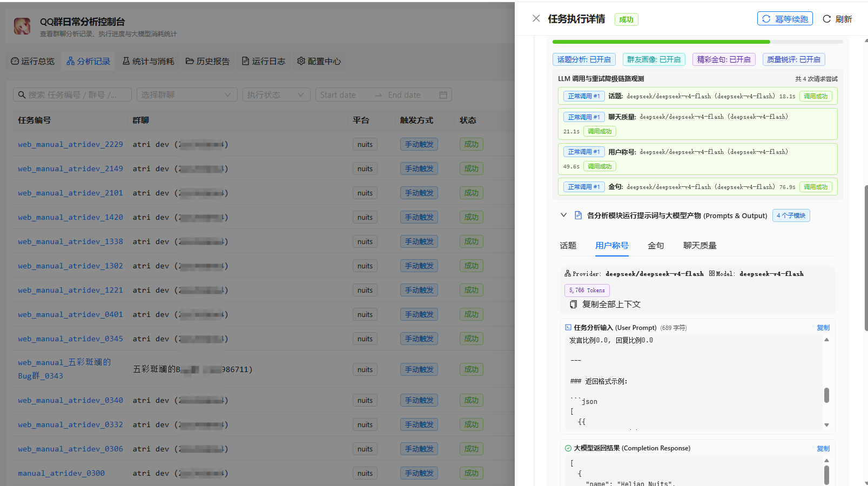Switch to the 话题 module tab
The image size is (868, 486).
[x=568, y=245]
